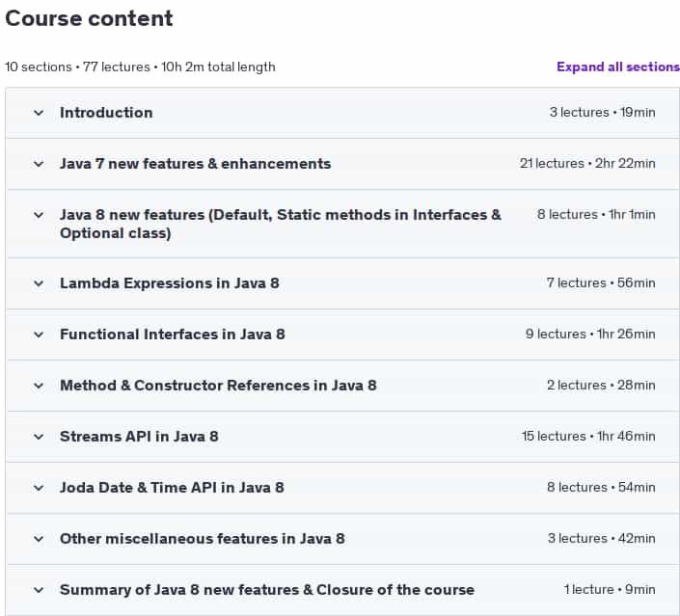Expand Summary of Java 8 chevron
This screenshot has height=616, width=680.
point(39,590)
